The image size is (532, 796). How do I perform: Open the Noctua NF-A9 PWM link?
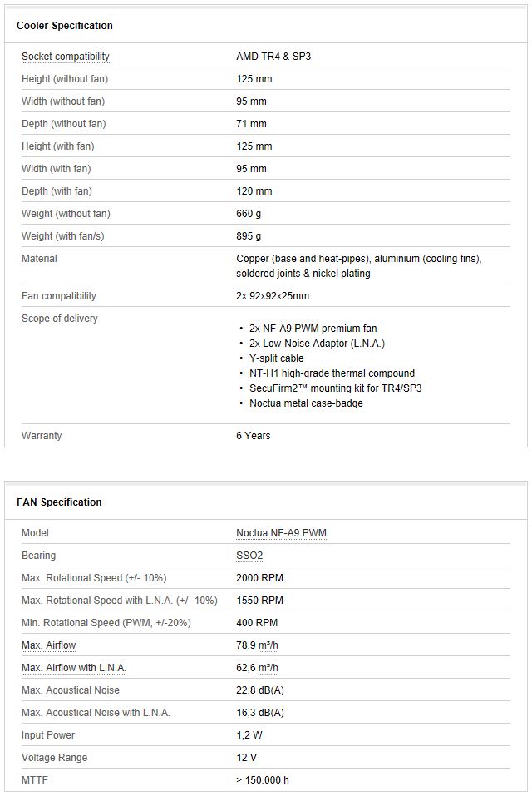pyautogui.click(x=281, y=533)
